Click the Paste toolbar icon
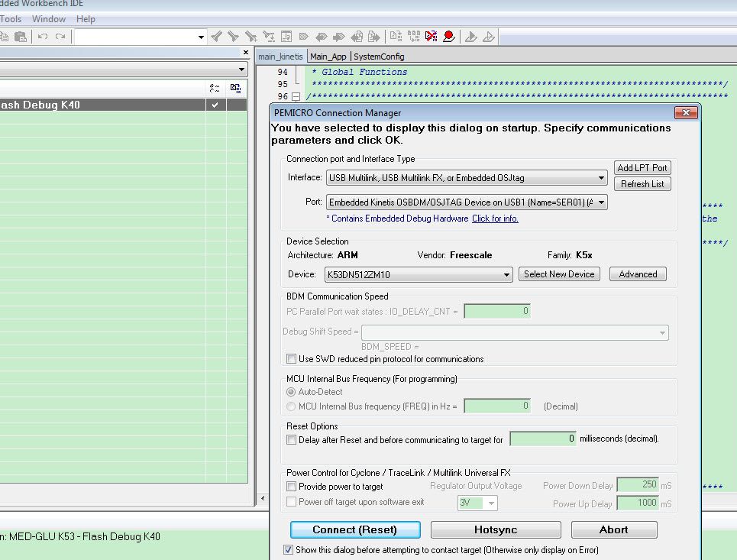The height and width of the screenshot is (560, 737). (20, 37)
